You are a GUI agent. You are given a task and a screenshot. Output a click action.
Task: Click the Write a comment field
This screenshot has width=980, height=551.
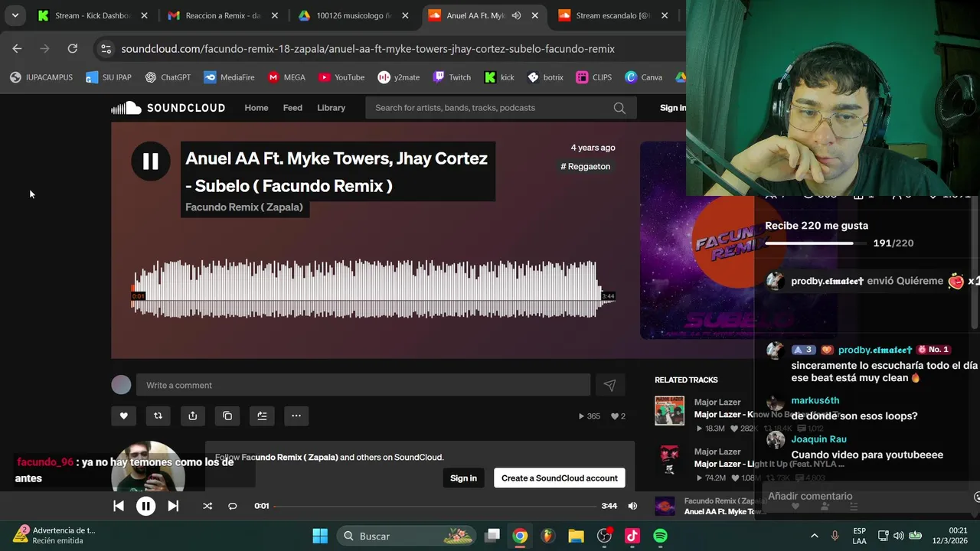click(x=363, y=385)
